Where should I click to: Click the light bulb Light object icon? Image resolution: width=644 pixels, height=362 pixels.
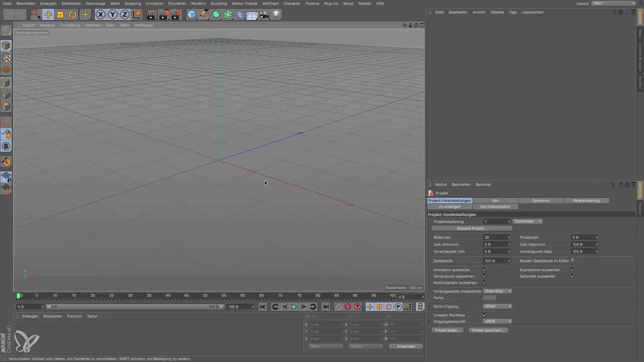276,14
